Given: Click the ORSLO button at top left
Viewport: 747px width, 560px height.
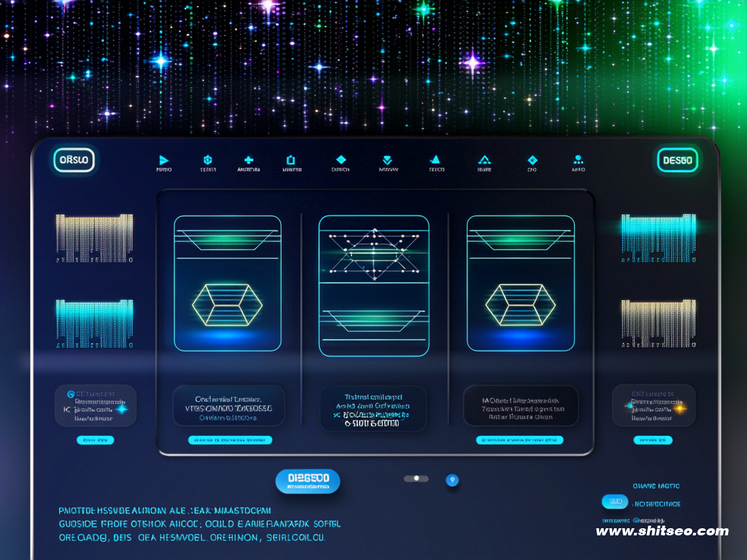Looking at the screenshot, I should (74, 160).
